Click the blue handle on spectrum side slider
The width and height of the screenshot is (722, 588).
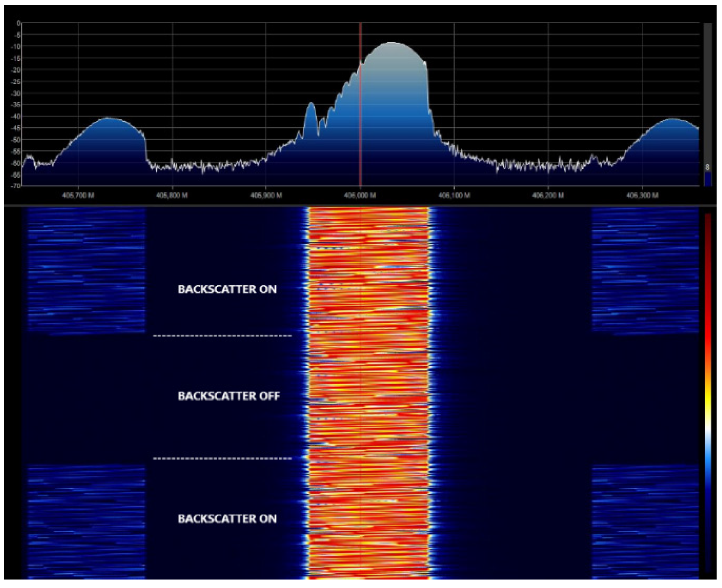click(708, 179)
